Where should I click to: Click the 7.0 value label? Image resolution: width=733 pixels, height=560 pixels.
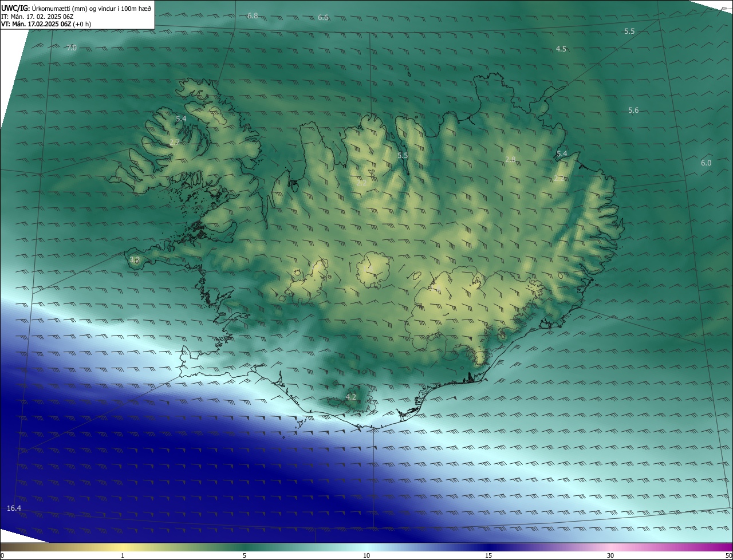point(71,48)
